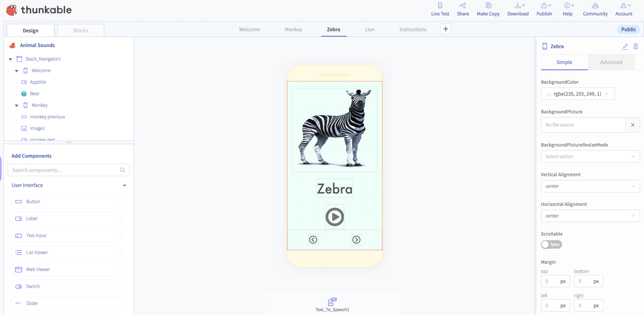
Task: Toggle Simple tab in properties panel
Action: [564, 62]
